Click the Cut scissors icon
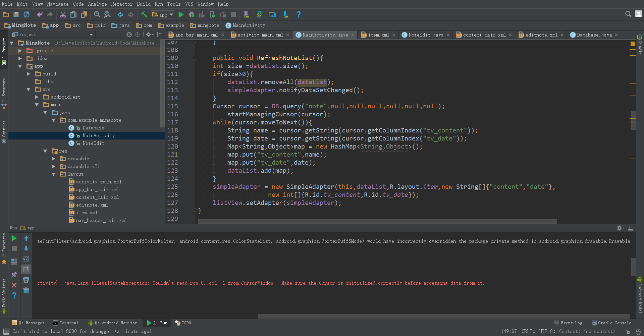The width and height of the screenshot is (644, 336). pos(63,14)
